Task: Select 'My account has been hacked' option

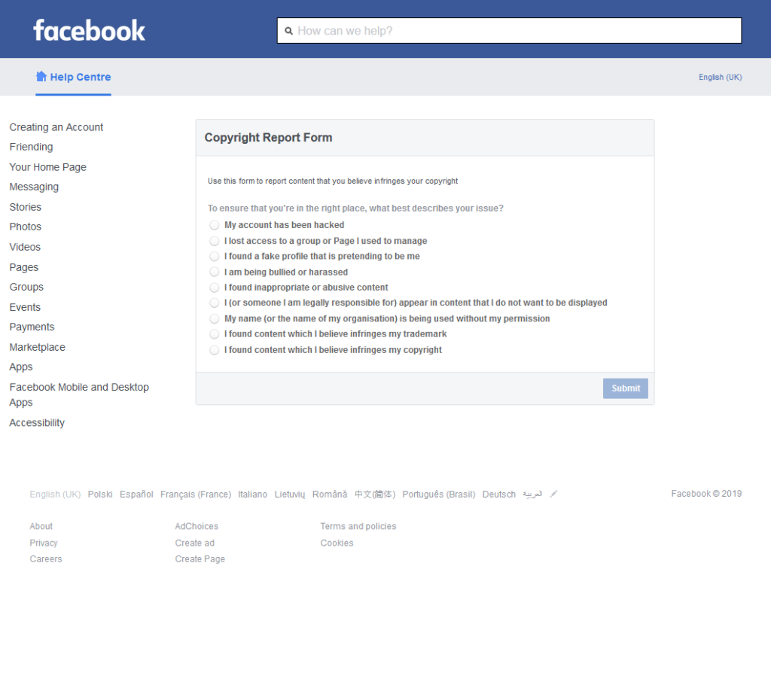Action: pos(215,225)
